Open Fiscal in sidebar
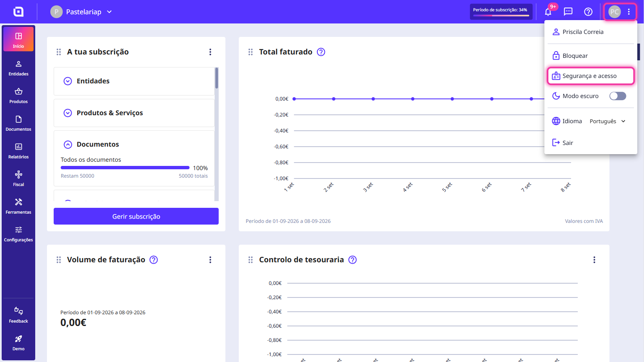644x362 pixels. (x=18, y=178)
